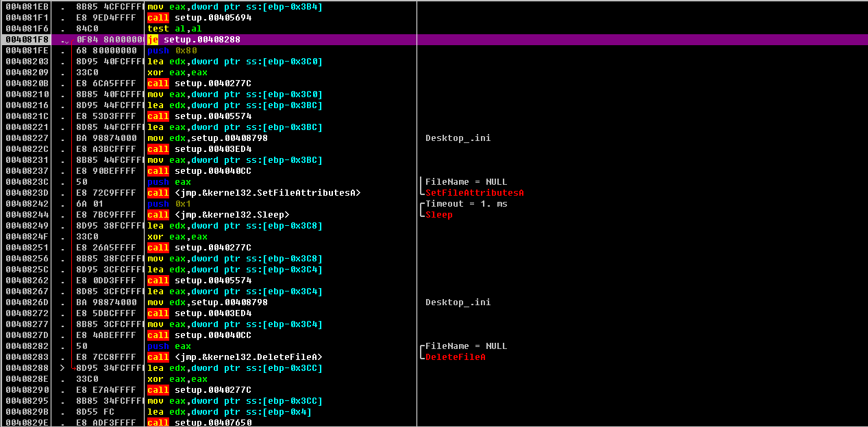Select address 00408267 row

coord(434,292)
